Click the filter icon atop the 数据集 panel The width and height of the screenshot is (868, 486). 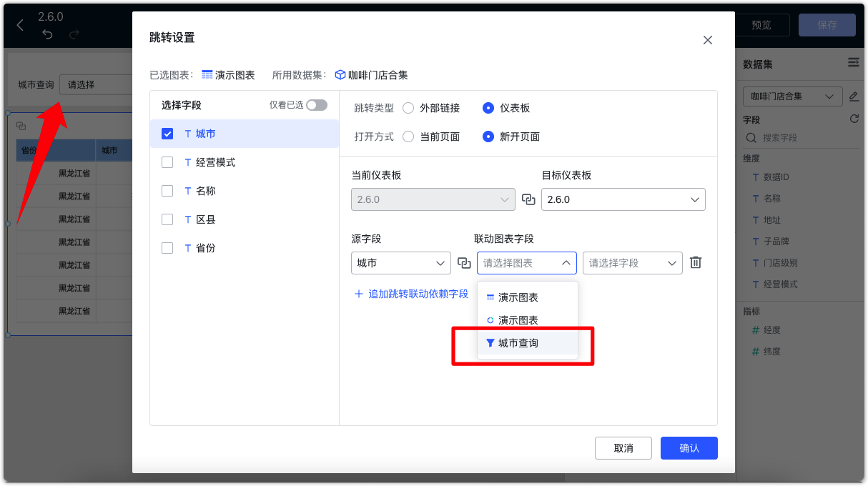click(854, 62)
